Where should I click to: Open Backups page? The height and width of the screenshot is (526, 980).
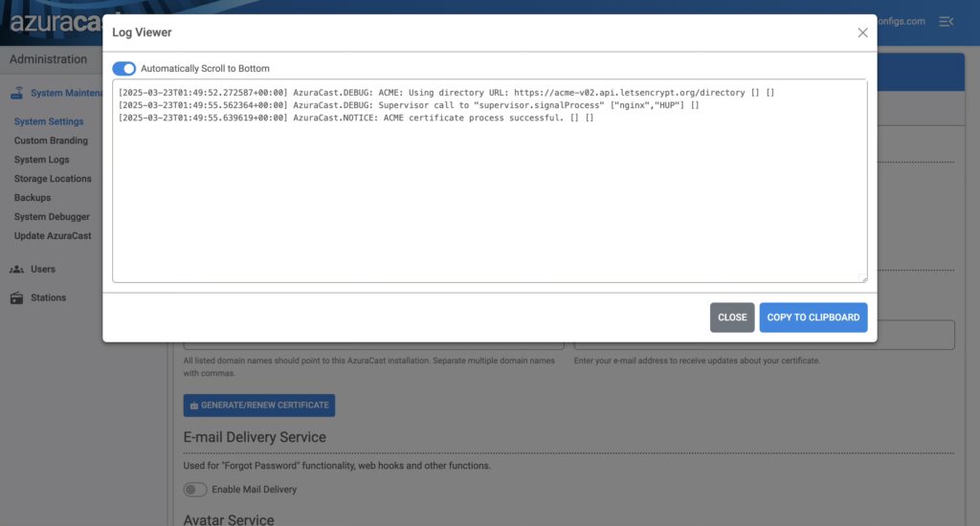(33, 197)
